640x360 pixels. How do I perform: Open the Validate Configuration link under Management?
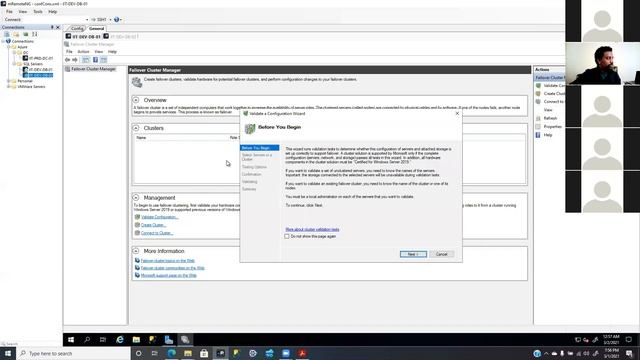point(160,217)
